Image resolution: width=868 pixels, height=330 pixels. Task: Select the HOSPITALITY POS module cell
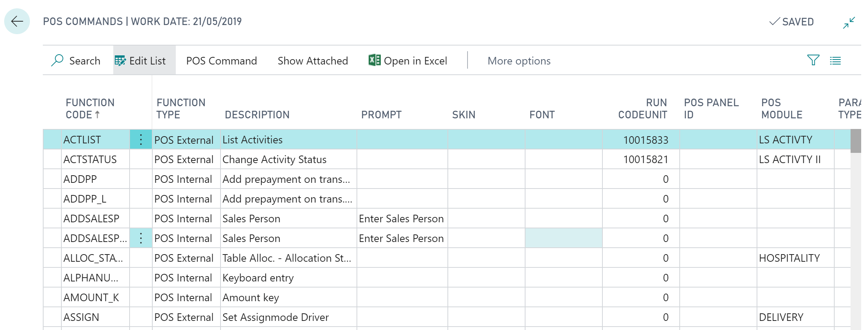click(789, 258)
